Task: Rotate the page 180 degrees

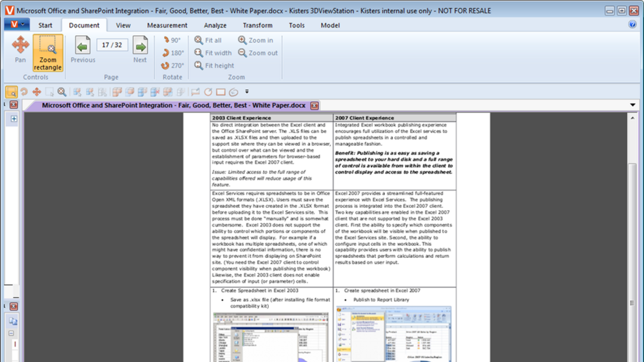Action: [x=172, y=53]
